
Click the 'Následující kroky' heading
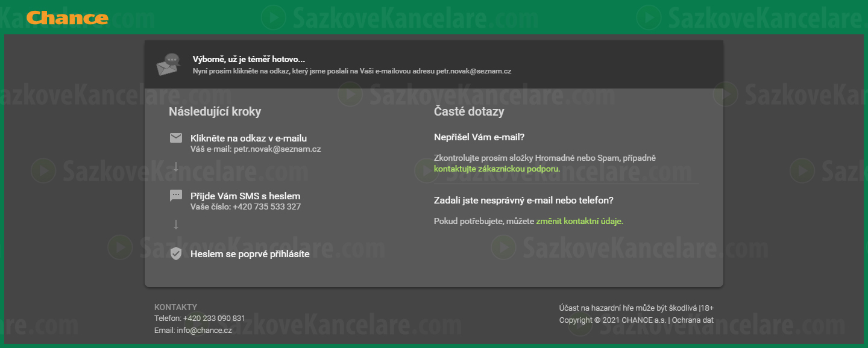tap(215, 111)
